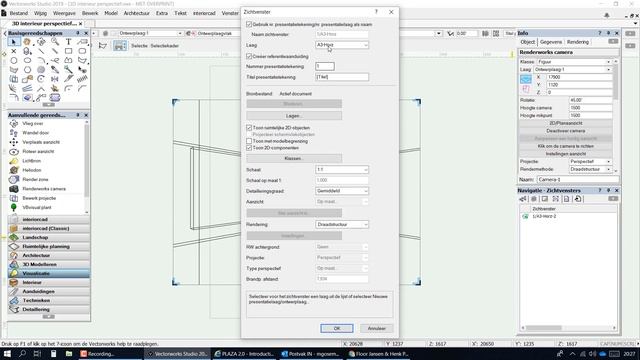This screenshot has height=360, width=640.
Task: Click Deactiveer camera button
Action: point(565,131)
